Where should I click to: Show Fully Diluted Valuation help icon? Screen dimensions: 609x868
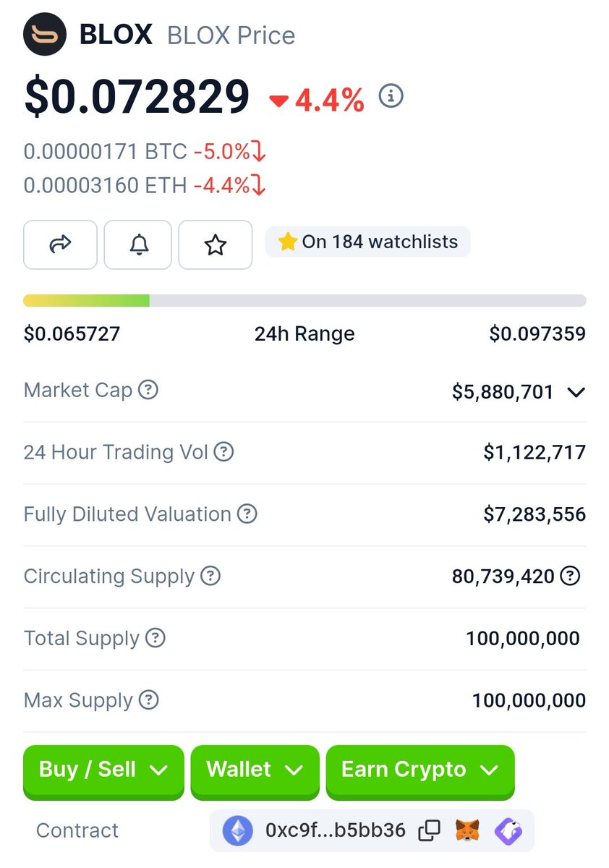[247, 514]
